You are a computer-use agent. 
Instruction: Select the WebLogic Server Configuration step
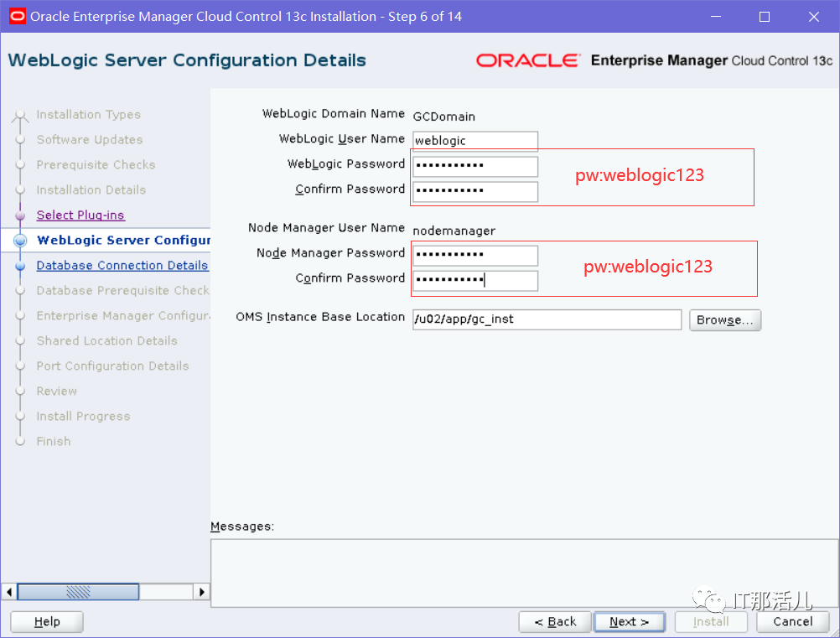(123, 240)
